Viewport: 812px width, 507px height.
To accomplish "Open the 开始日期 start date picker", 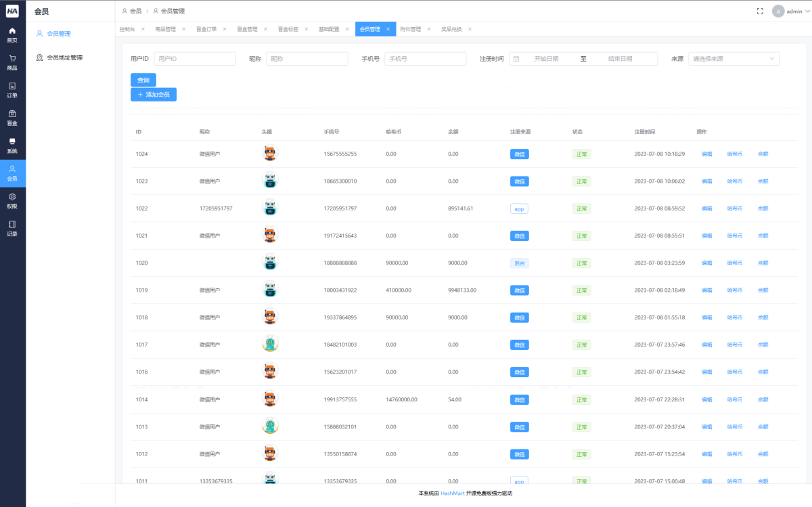I will click(x=546, y=59).
